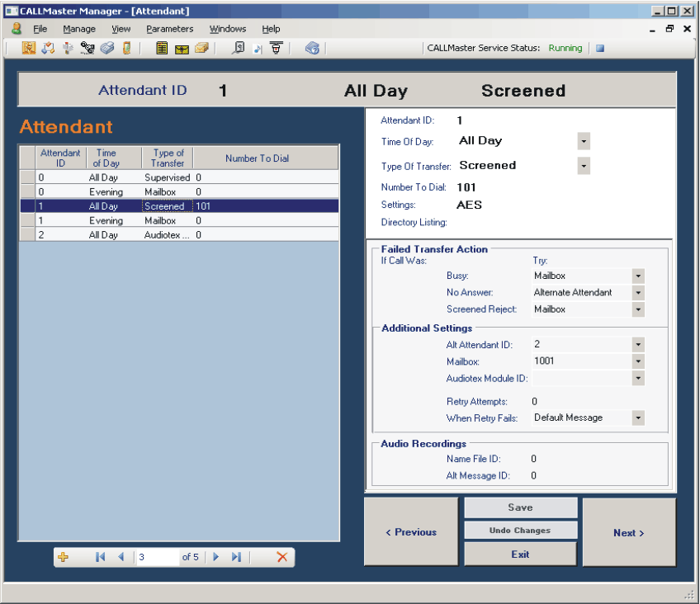Click the Number To Dial column header

click(x=266, y=158)
